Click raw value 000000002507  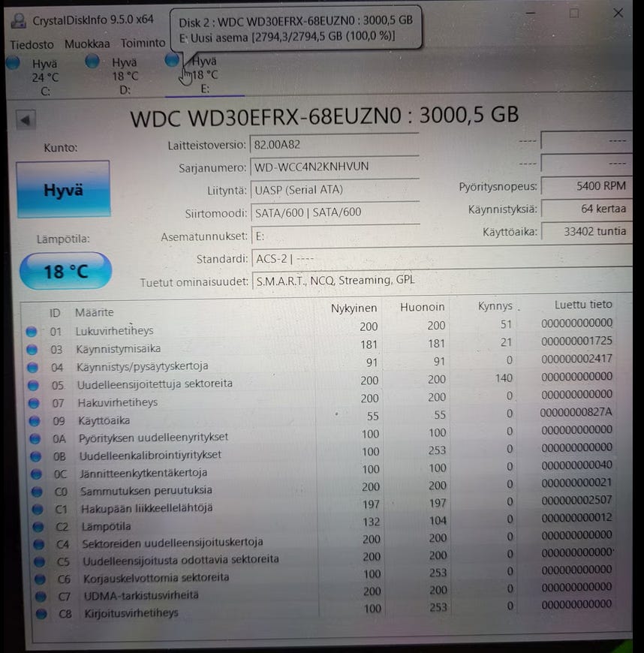click(x=577, y=500)
